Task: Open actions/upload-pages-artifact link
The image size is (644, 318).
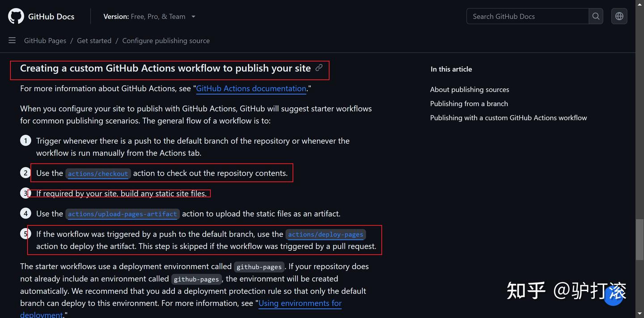Action: [x=123, y=214]
